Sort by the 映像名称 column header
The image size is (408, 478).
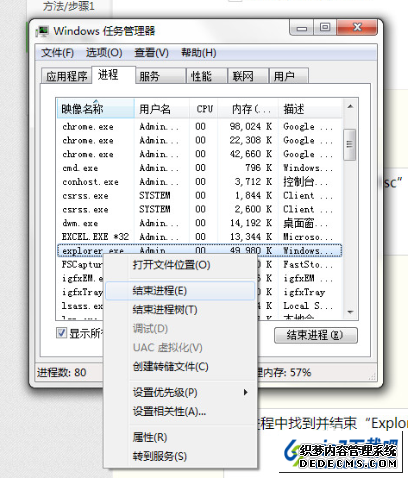pos(96,109)
